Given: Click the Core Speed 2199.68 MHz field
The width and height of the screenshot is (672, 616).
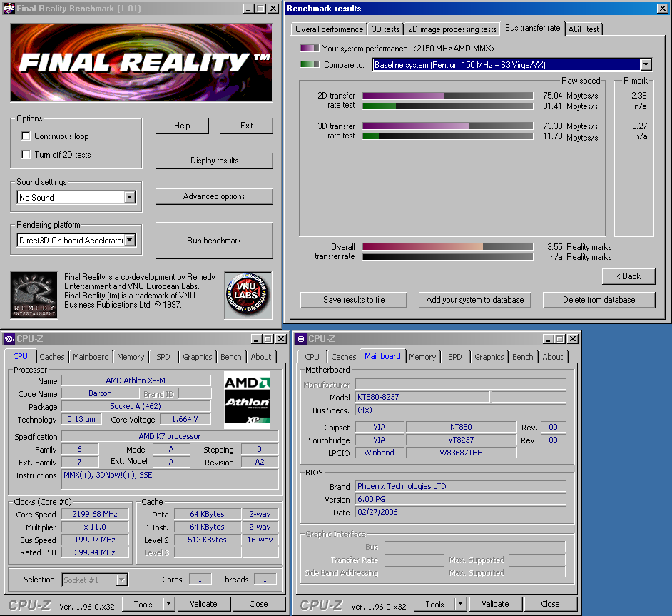Looking at the screenshot, I should (x=95, y=514).
